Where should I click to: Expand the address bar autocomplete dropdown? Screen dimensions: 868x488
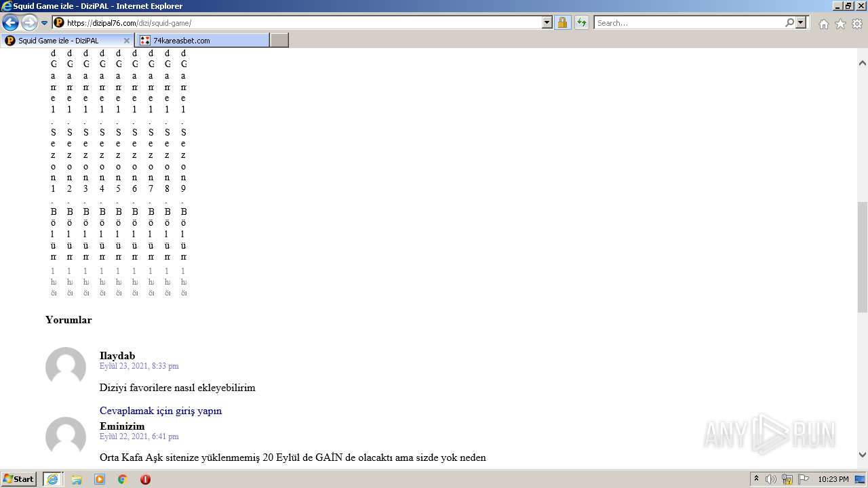[x=547, y=22]
